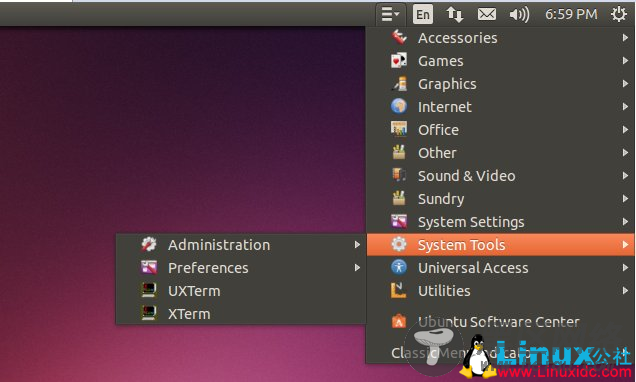This screenshot has height=382, width=636.
Task: Click the En keyboard input indicator
Action: coord(423,15)
